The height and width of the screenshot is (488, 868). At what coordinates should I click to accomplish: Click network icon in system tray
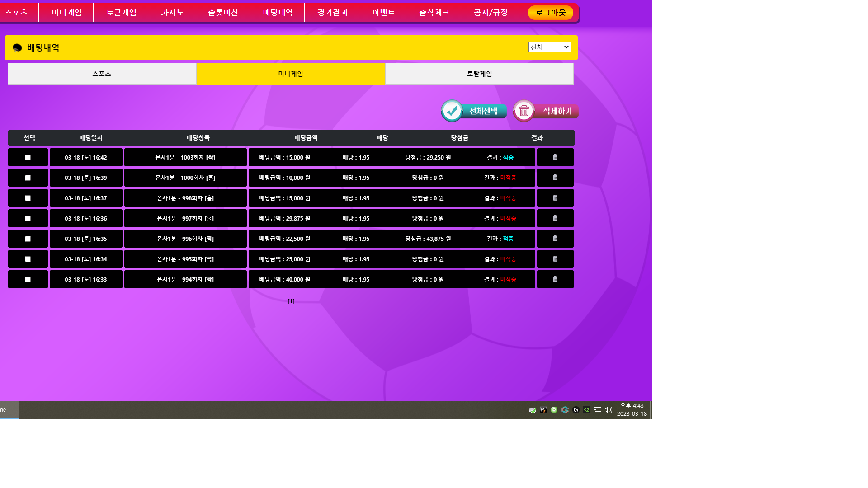pyautogui.click(x=598, y=410)
